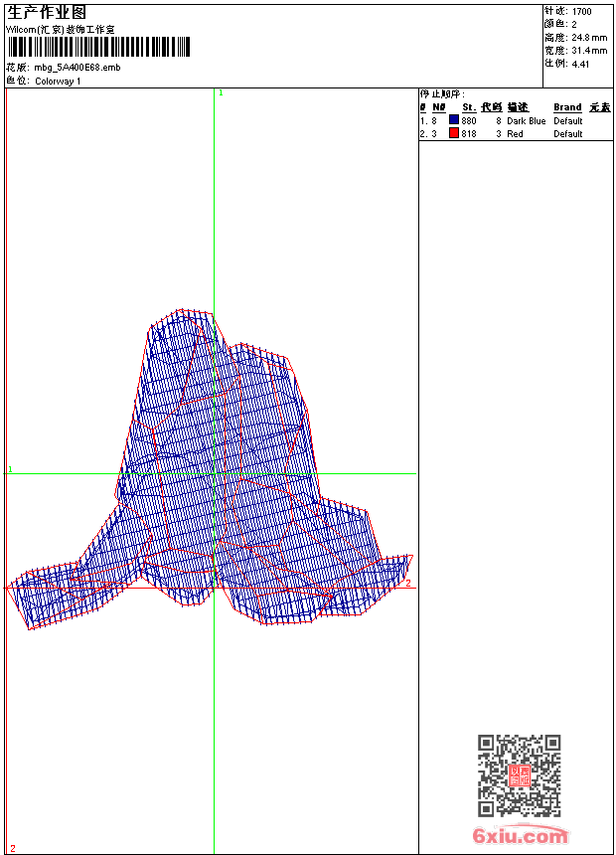
Task: Click red marker 2 near design's right tip
Action: pyautogui.click(x=407, y=583)
